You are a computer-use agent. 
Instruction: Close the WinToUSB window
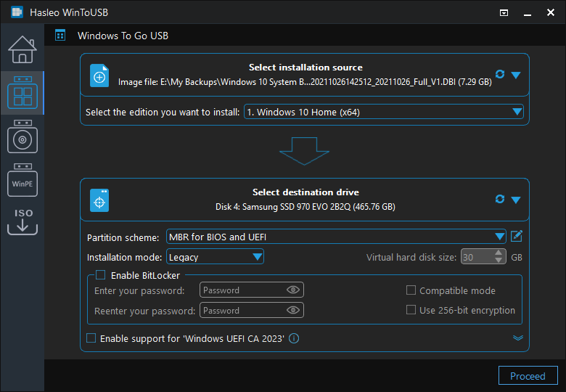[x=551, y=12]
